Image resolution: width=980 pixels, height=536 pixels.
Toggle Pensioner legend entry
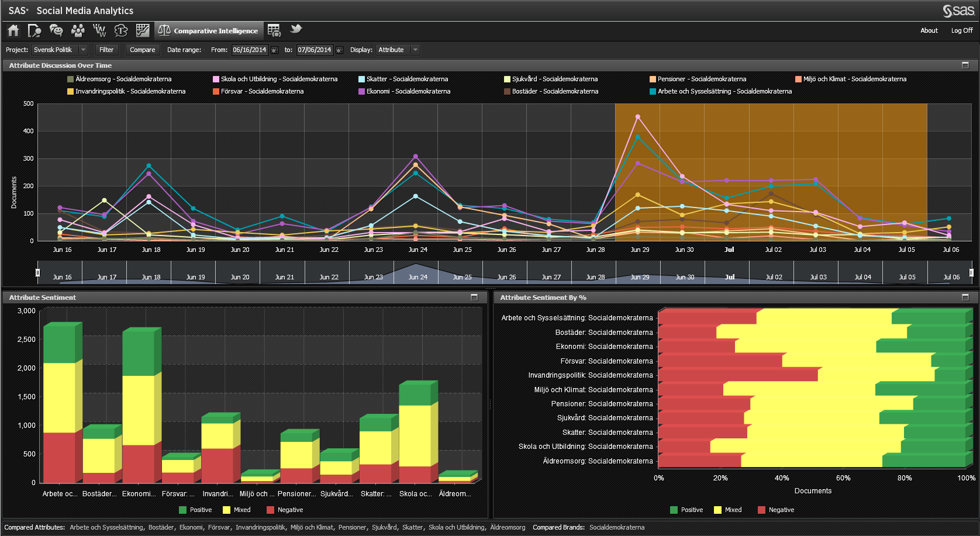click(x=698, y=79)
